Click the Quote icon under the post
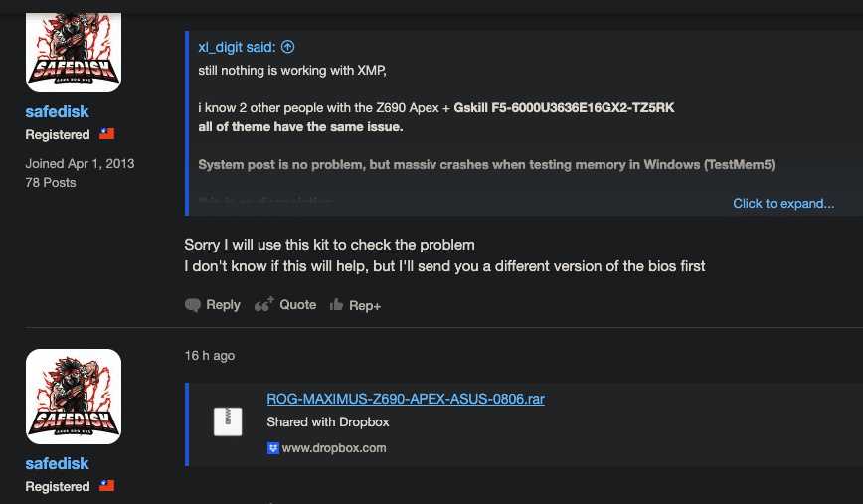 pyautogui.click(x=263, y=305)
